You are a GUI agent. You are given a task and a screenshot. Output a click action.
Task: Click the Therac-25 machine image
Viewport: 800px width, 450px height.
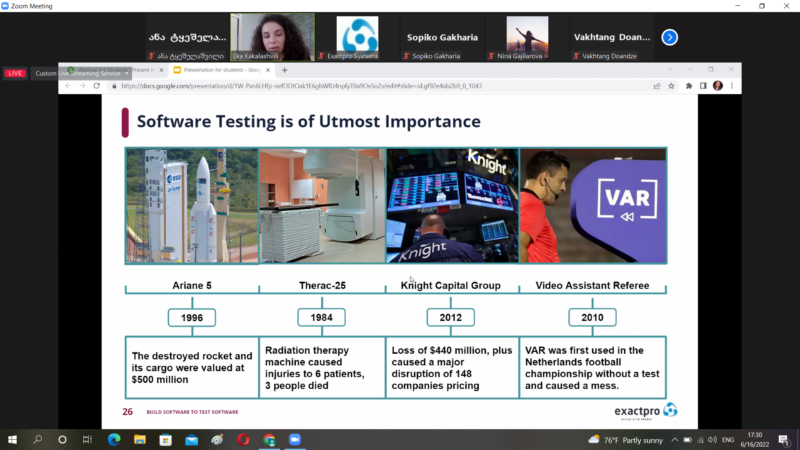point(322,206)
